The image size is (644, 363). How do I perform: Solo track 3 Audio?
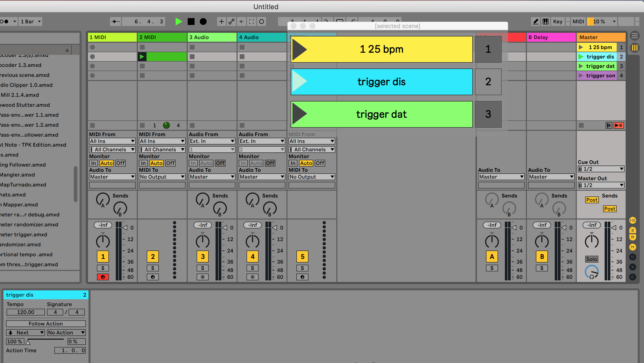(202, 268)
